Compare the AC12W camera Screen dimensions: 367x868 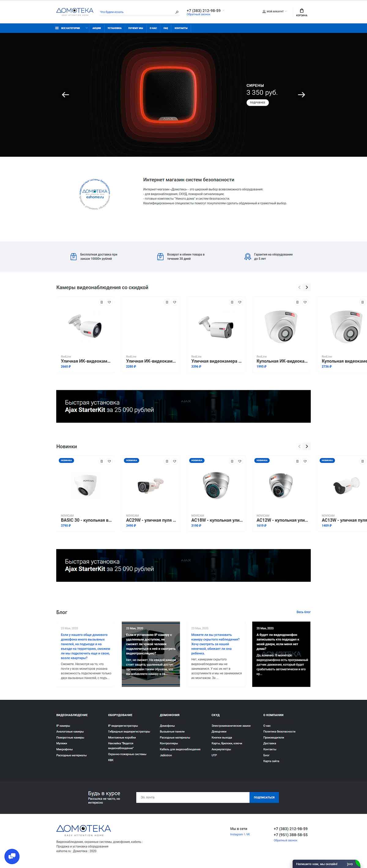click(x=297, y=461)
